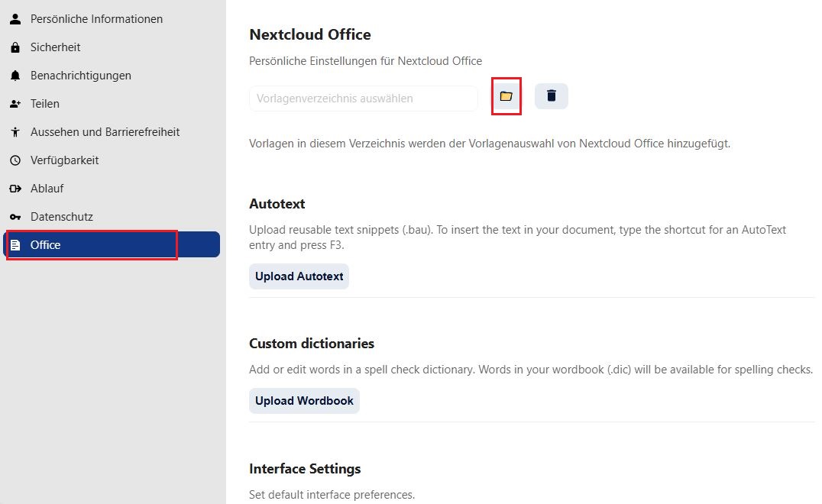
Task: Select Benachrichtigungen in the sidebar
Action: [80, 76]
